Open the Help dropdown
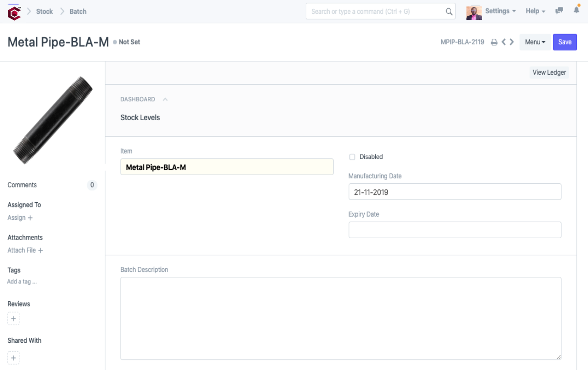588x370 pixels. 535,11
